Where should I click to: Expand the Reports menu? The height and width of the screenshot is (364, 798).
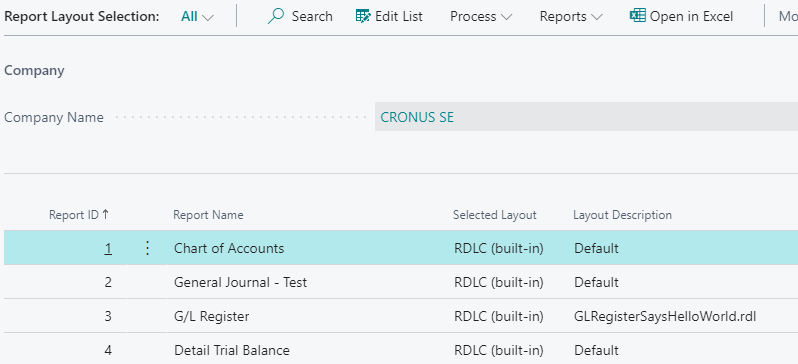coord(571,16)
